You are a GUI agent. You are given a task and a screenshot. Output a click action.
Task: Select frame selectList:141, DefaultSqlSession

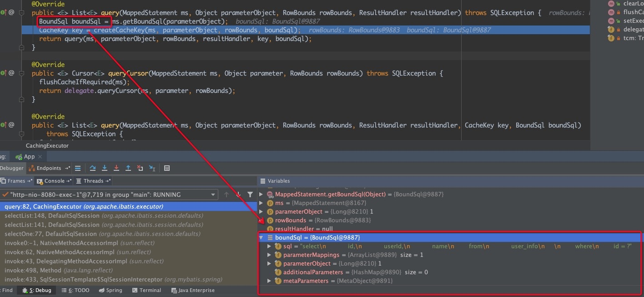coord(128,225)
